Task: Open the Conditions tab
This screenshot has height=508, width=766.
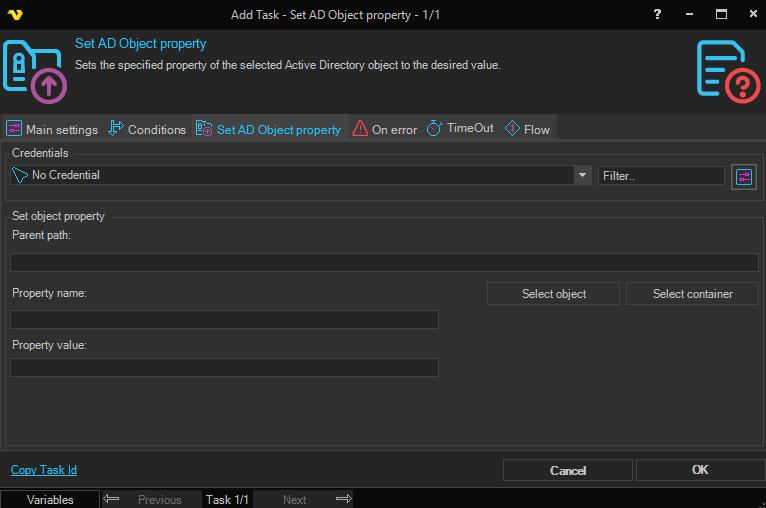Action: (147, 129)
